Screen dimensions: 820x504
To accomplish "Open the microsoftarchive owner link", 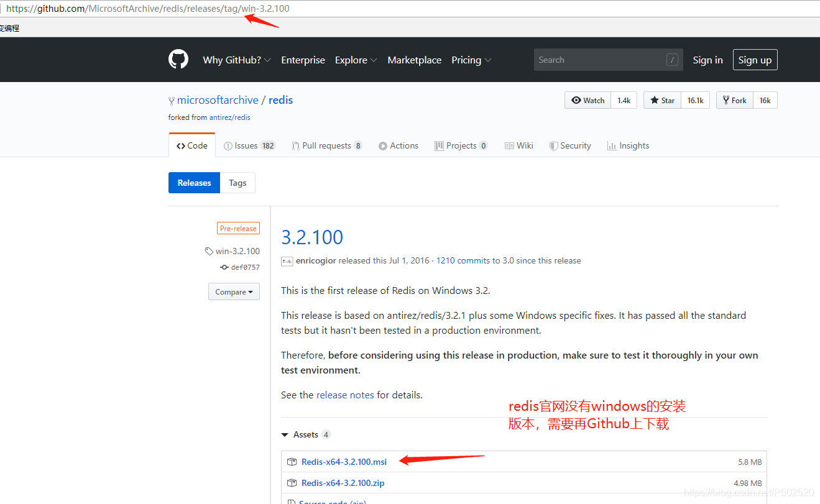I will (x=218, y=100).
